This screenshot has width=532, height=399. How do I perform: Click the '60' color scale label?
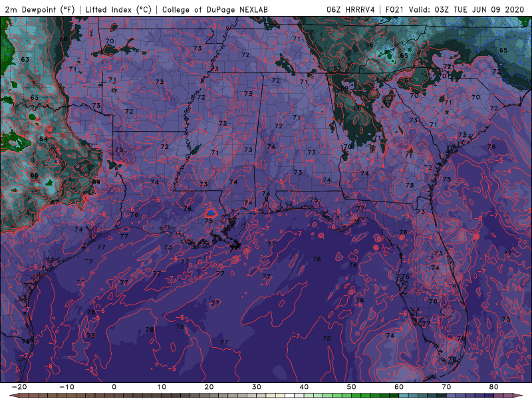pos(399,387)
